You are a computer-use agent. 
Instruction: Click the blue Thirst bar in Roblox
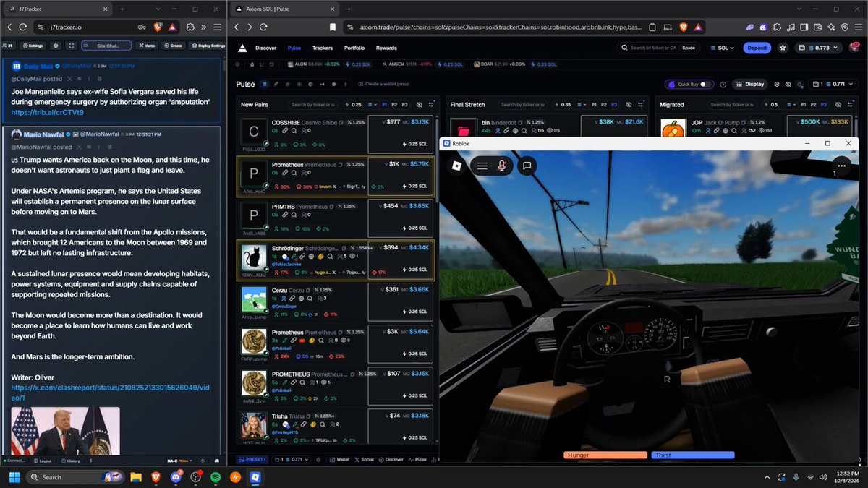[693, 455]
